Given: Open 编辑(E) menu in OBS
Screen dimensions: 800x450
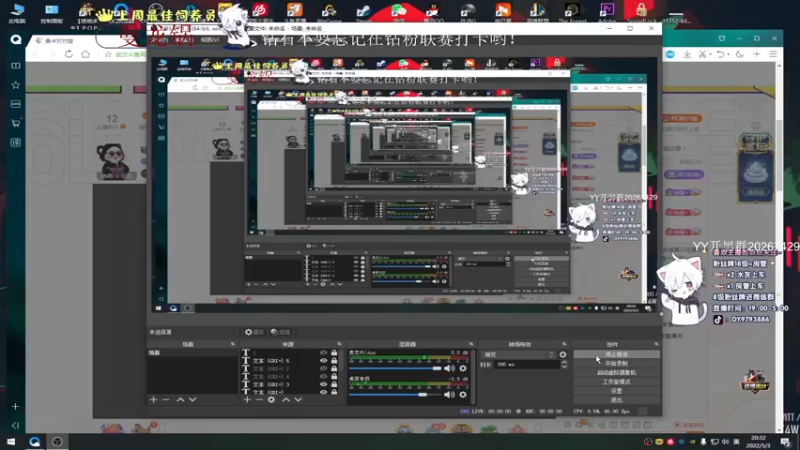Looking at the screenshot, I should [x=184, y=40].
